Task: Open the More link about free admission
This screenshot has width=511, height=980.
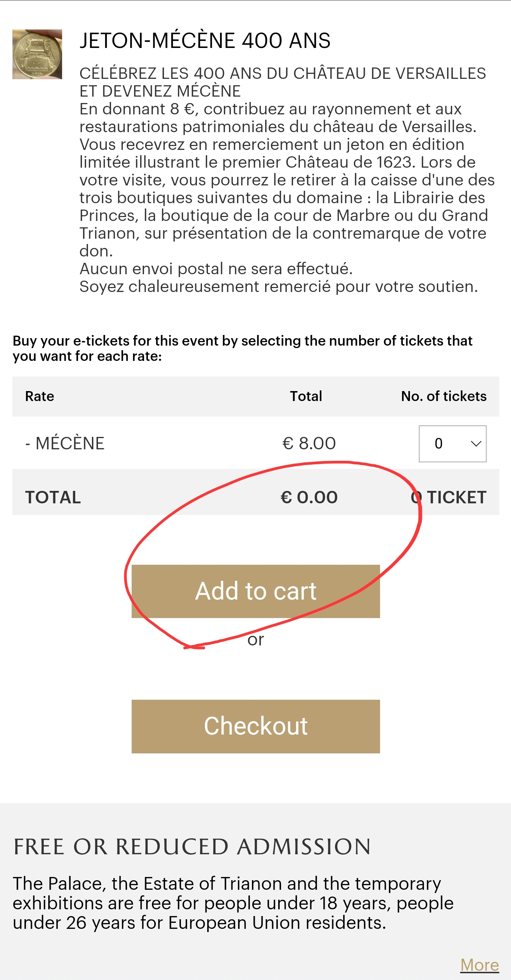Action: coord(479,964)
